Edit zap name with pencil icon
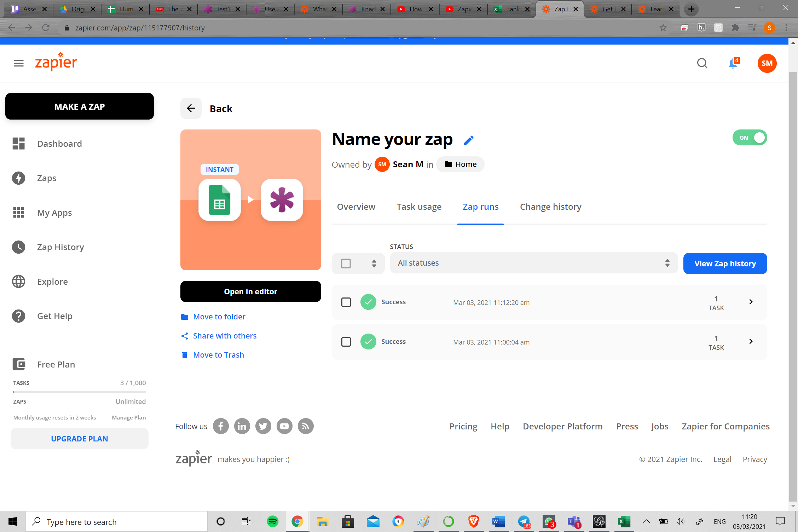This screenshot has width=798, height=532. click(468, 140)
